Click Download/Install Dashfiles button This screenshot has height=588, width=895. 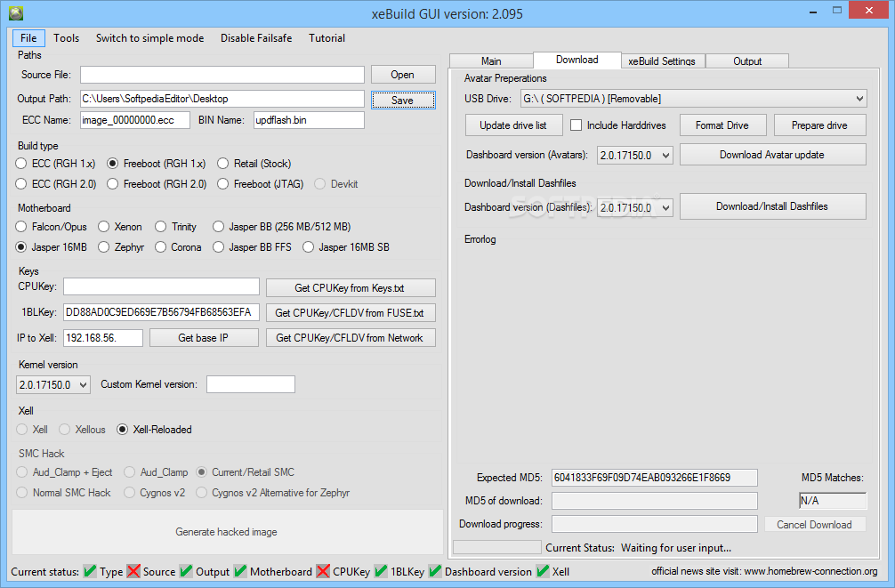coord(773,206)
